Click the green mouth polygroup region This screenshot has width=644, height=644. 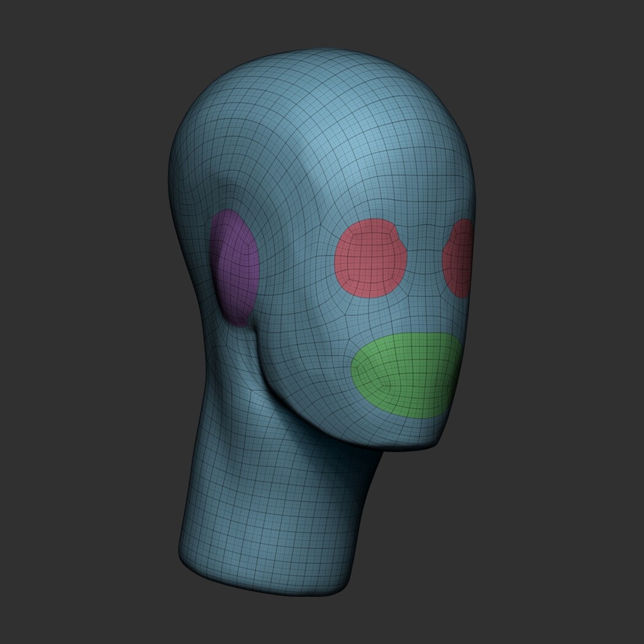(406, 375)
